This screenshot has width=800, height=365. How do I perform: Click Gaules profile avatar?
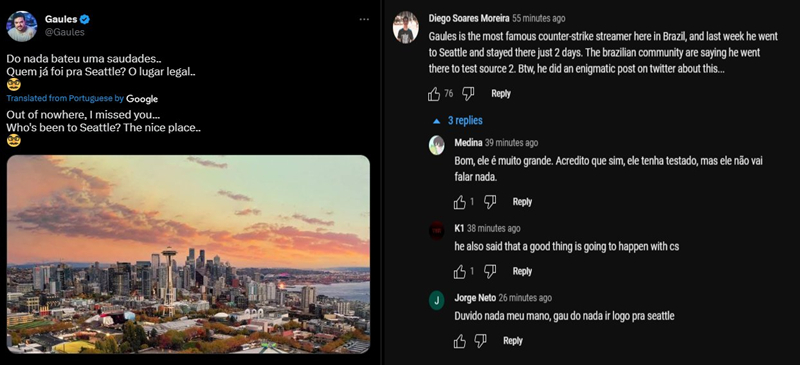click(21, 26)
